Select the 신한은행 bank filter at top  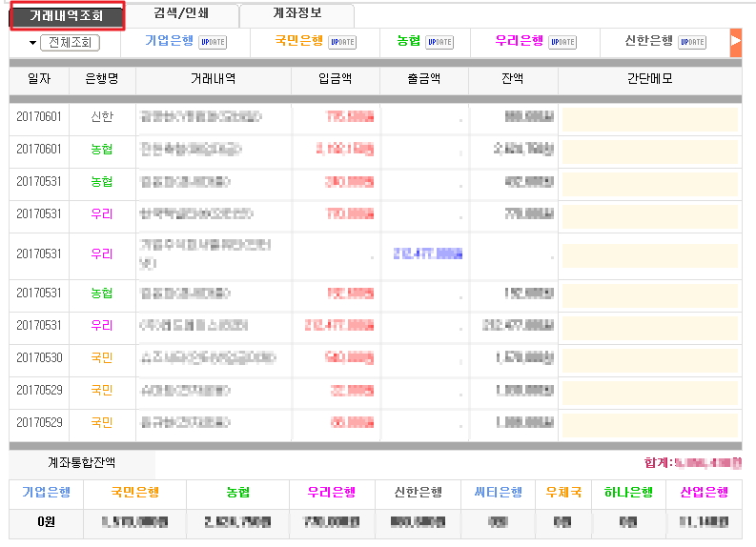[x=649, y=41]
